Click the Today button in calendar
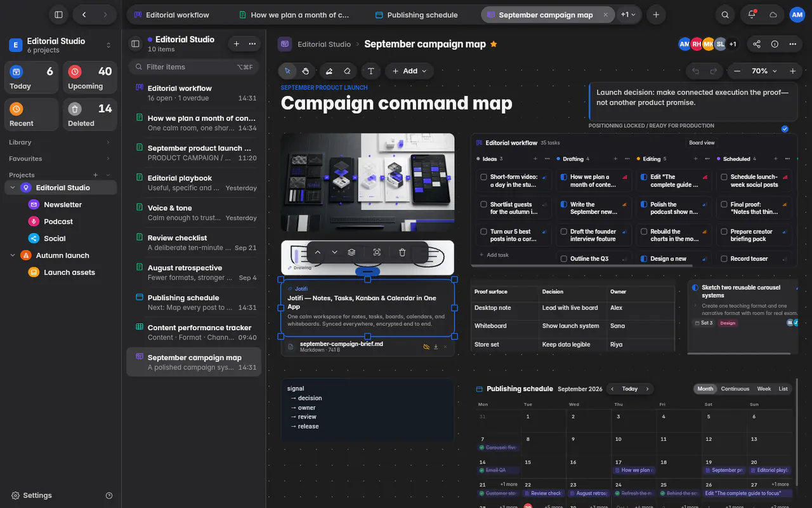 (630, 389)
